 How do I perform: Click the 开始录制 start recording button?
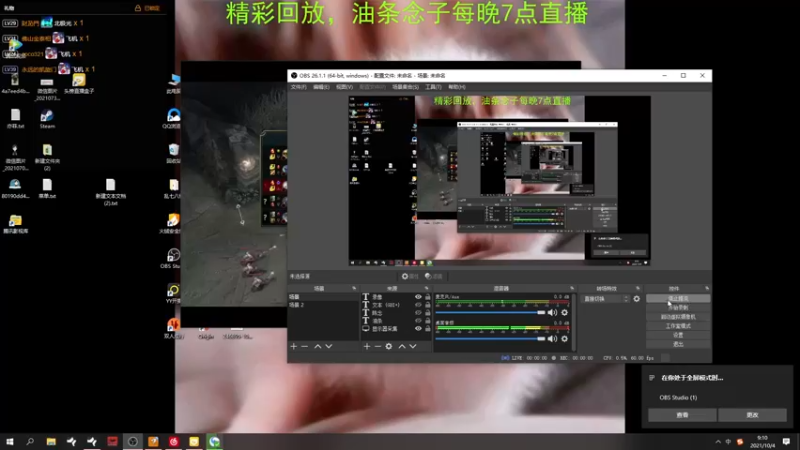coord(678,308)
